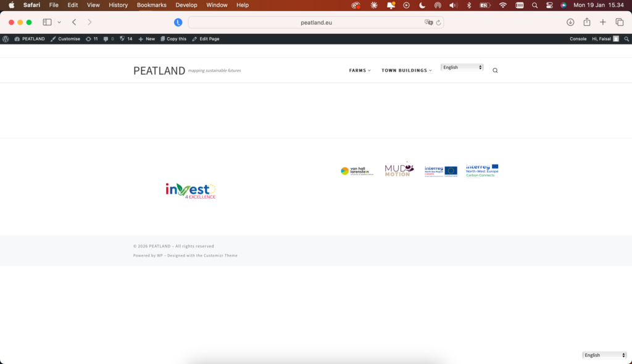Click the WordPress logo in admin bar
The width and height of the screenshot is (632, 364).
(x=6, y=39)
